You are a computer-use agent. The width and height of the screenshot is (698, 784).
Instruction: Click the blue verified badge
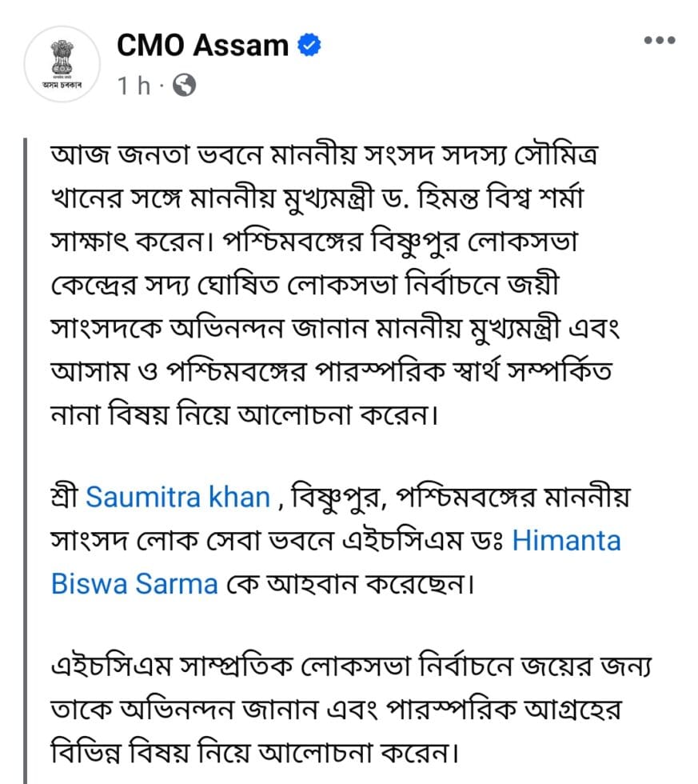[309, 45]
